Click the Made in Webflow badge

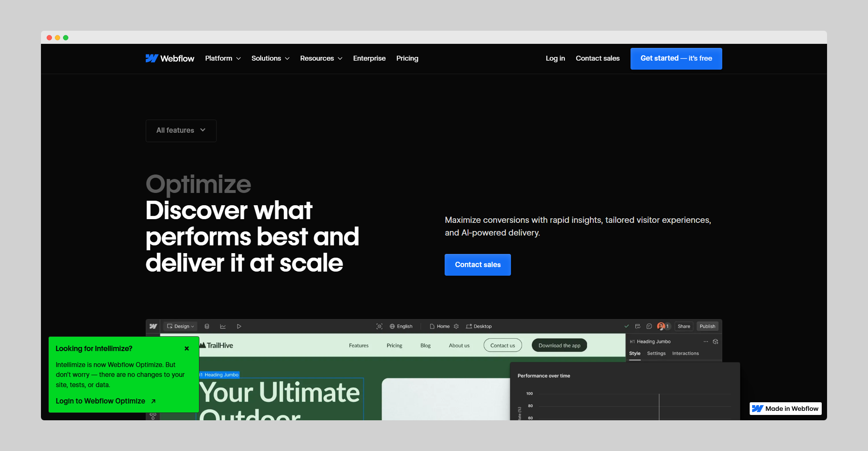tap(785, 408)
